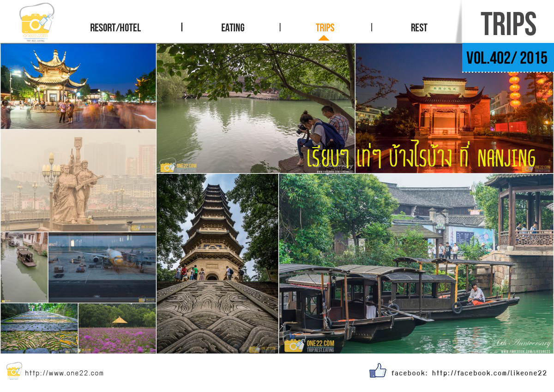
Task: Click the orange triangle under TRIPS
Action: [324, 38]
